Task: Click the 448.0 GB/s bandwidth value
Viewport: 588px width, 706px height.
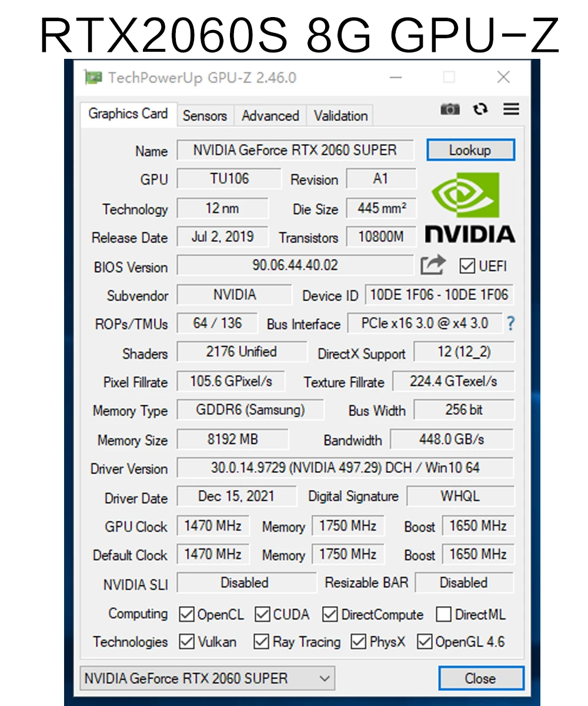Action: click(452, 439)
